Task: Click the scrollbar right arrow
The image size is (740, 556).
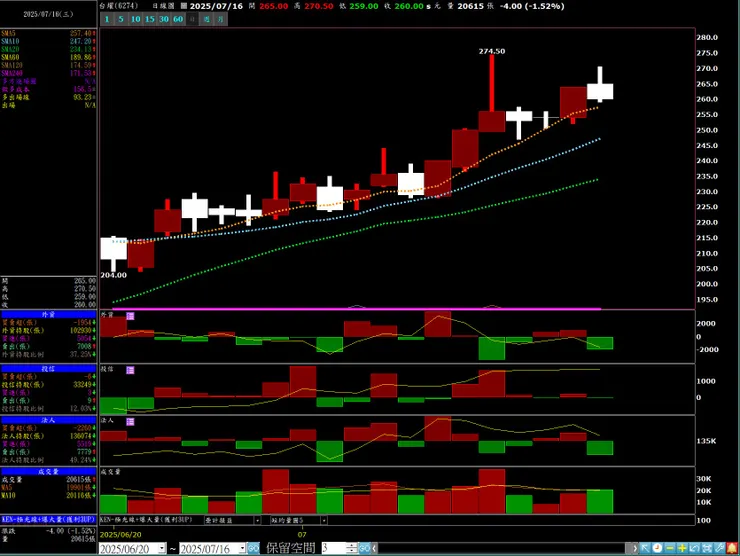Action: [x=634, y=548]
